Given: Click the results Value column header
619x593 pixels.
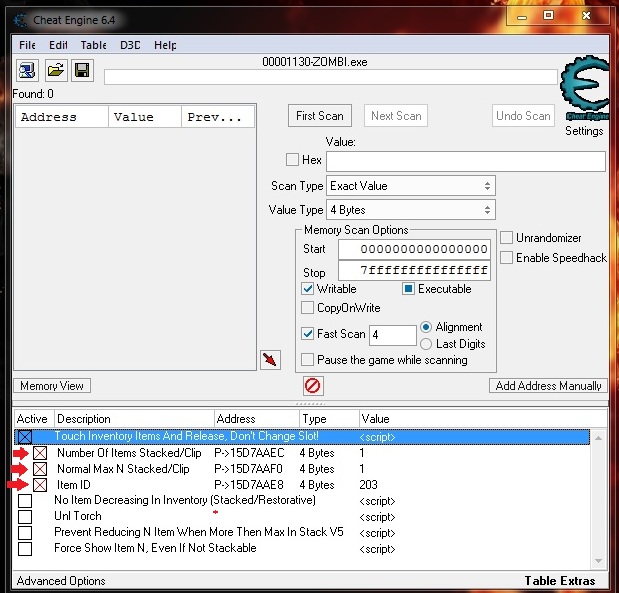Looking at the screenshot, I should (145, 117).
